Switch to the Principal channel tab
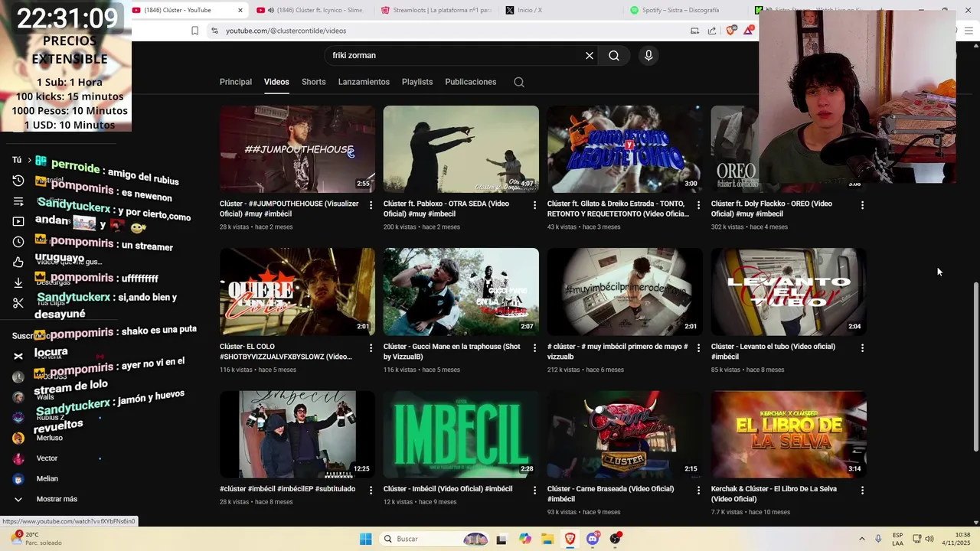Screen dimensions: 980x551 tap(236, 82)
